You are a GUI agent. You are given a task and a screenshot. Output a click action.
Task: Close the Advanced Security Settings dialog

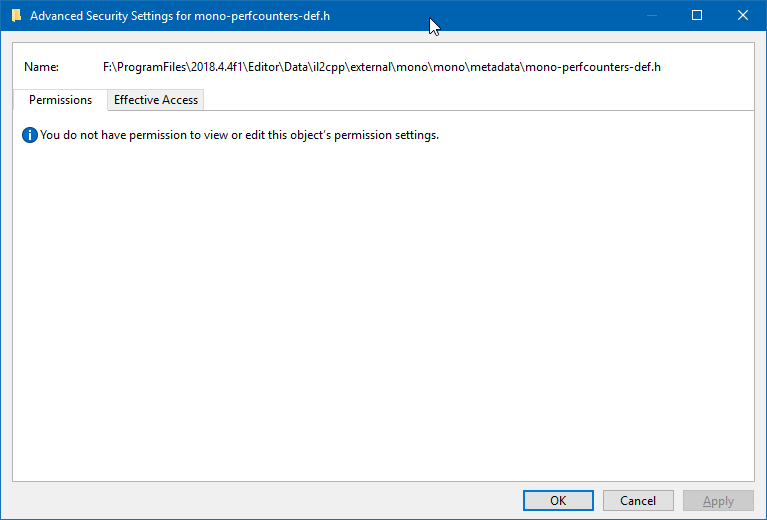coord(742,16)
